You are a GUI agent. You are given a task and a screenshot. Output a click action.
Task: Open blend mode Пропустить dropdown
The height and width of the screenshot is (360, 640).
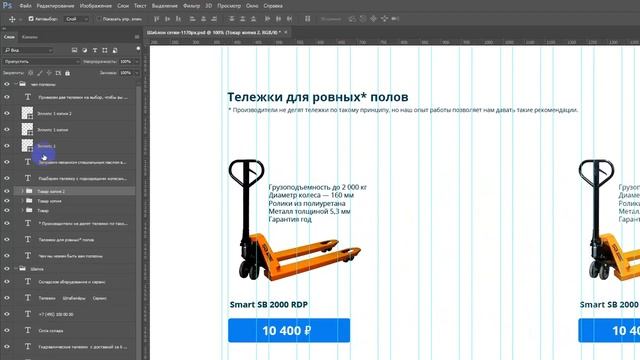(x=41, y=62)
